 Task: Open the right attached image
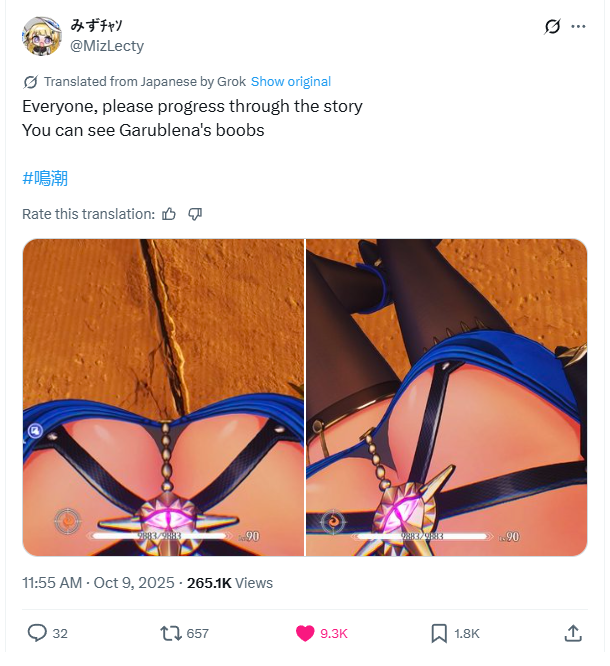[446, 397]
